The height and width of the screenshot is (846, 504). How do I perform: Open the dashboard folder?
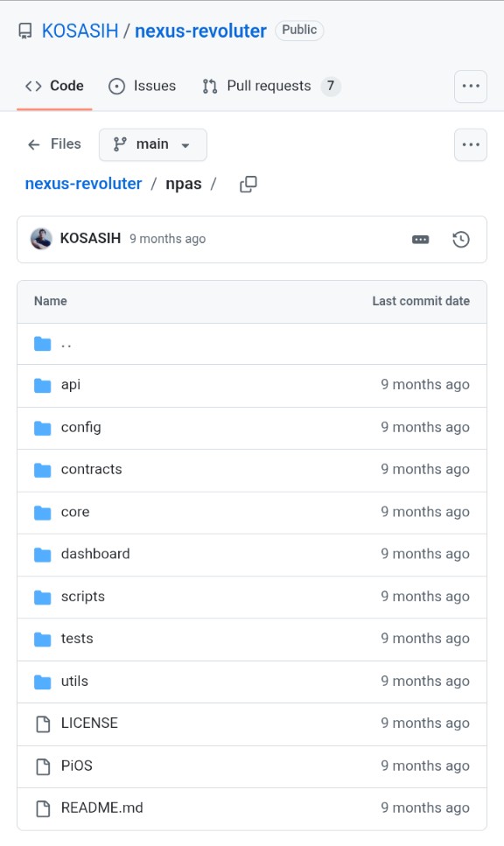tap(95, 554)
